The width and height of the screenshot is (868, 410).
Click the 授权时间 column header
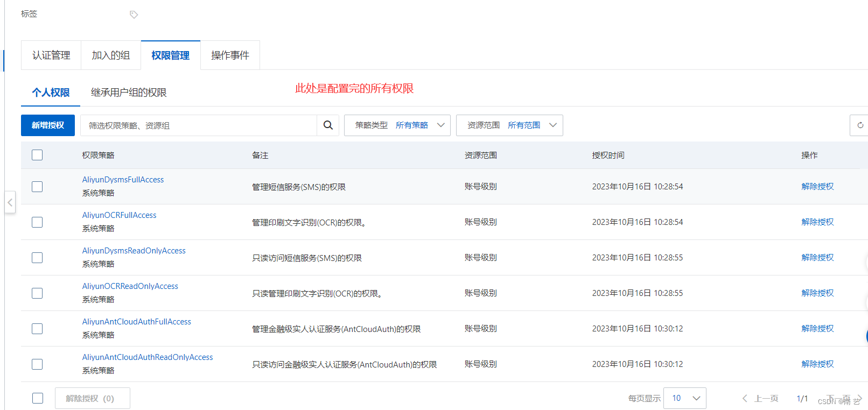click(x=608, y=155)
